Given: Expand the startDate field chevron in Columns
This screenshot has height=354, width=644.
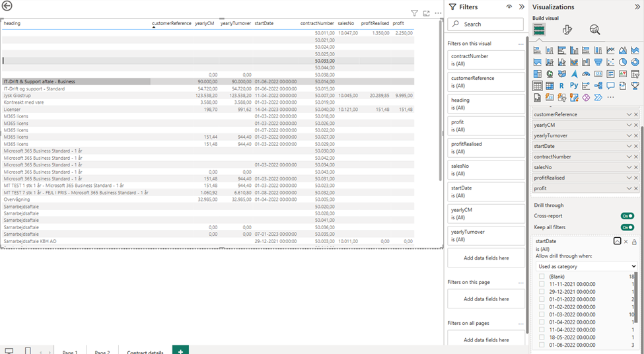Looking at the screenshot, I should [x=629, y=146].
